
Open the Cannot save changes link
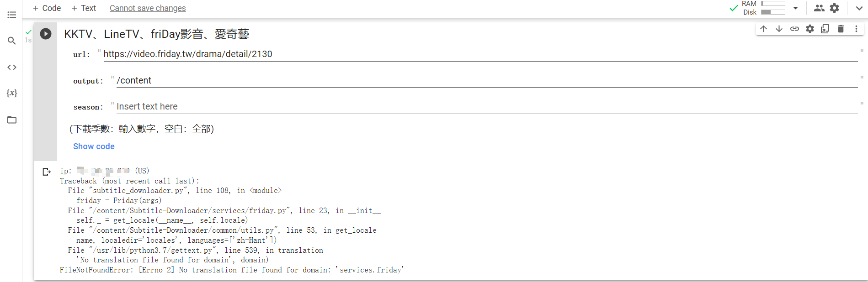147,8
